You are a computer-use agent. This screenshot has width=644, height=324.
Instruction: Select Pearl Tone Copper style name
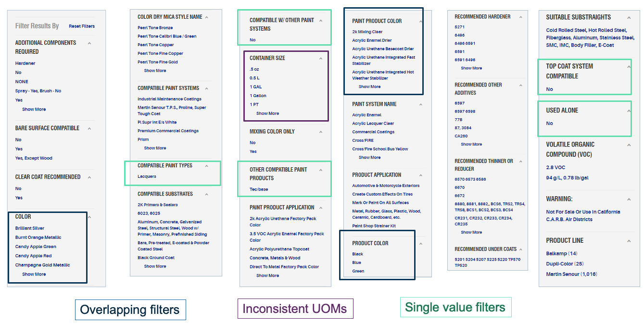155,45
